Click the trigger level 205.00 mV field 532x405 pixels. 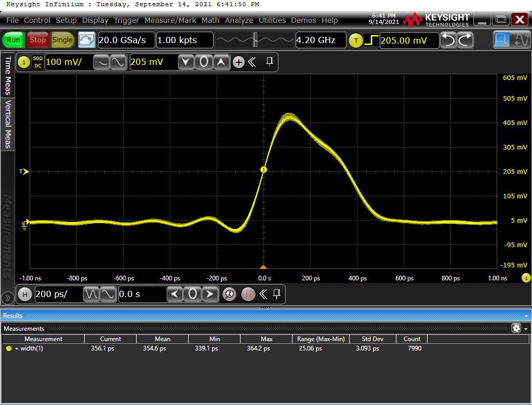point(408,40)
